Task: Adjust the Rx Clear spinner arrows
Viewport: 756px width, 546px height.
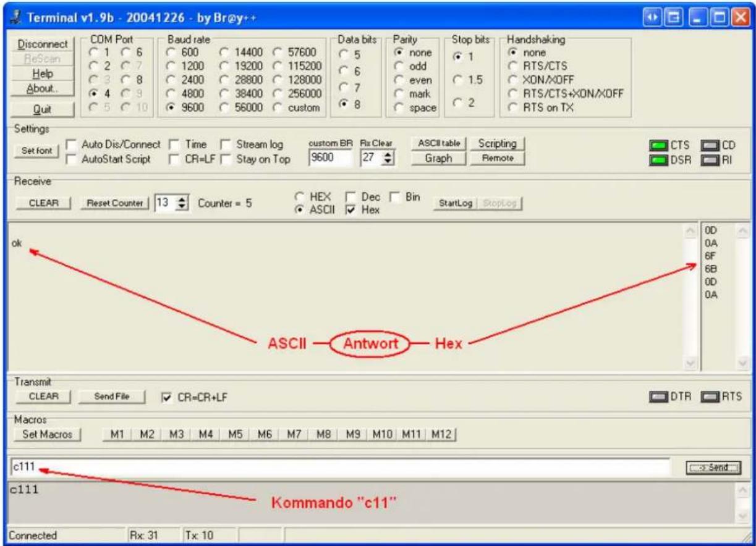Action: click(x=389, y=158)
